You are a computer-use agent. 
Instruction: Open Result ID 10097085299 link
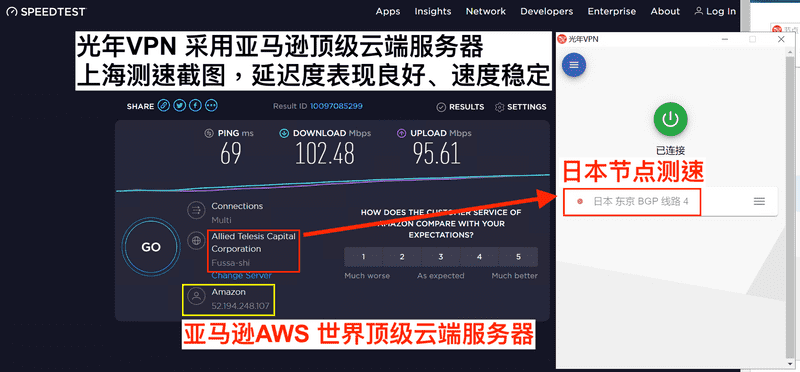(336, 106)
